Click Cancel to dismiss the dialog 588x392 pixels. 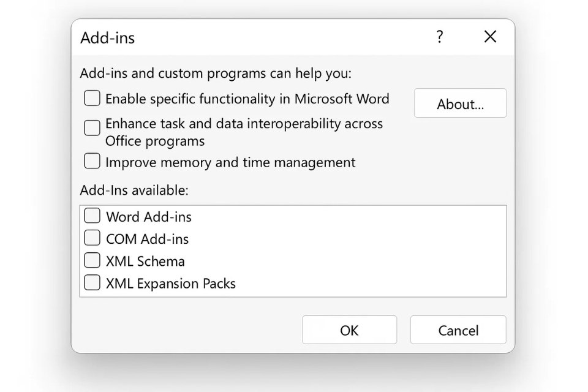[x=458, y=330]
